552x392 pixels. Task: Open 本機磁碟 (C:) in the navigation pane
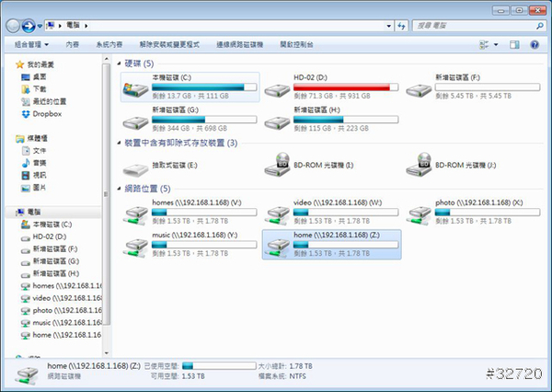(47, 225)
